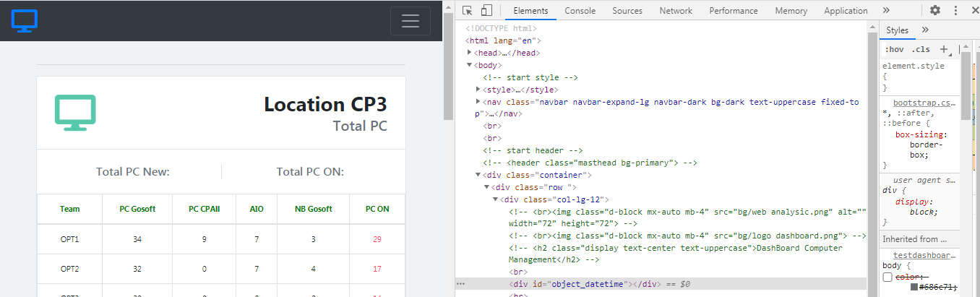Open the Network tab
The image size is (980, 297).
coord(676,11)
